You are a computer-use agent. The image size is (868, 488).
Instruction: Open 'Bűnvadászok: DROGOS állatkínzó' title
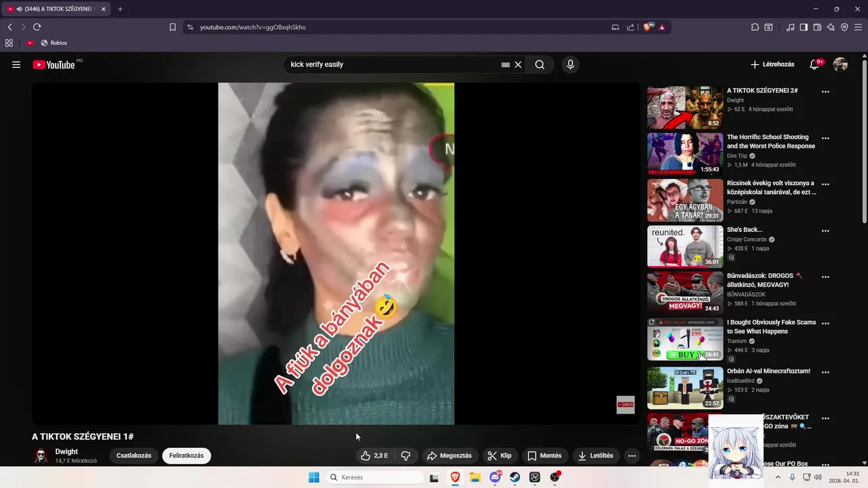(764, 281)
